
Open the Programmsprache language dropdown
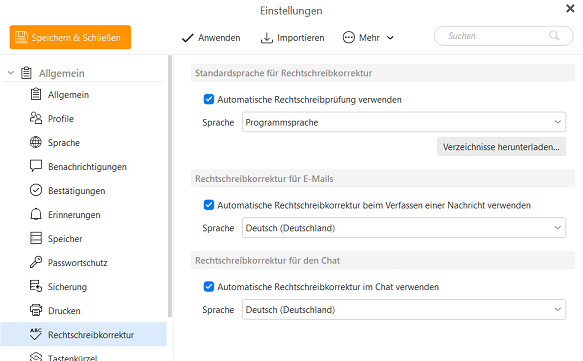tap(404, 122)
